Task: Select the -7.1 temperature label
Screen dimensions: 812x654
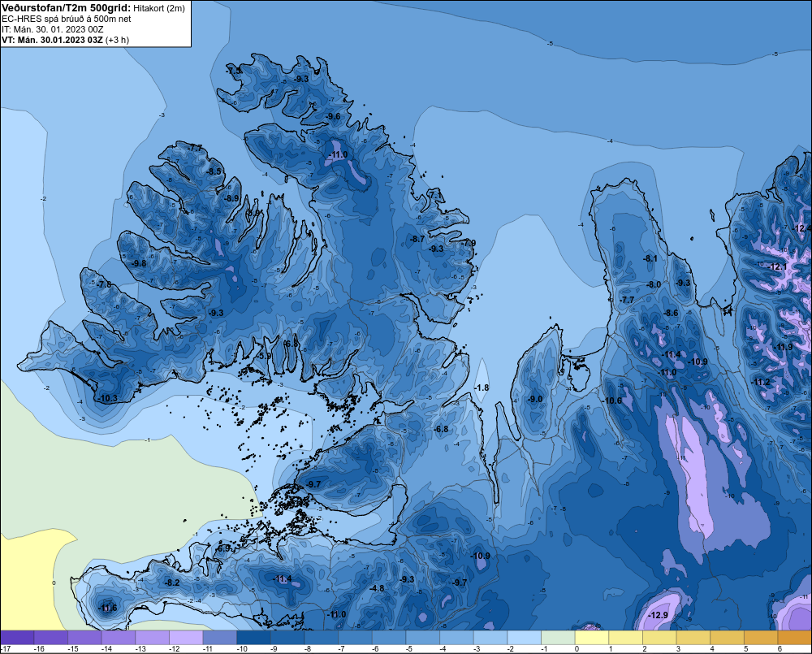Action: point(435,195)
